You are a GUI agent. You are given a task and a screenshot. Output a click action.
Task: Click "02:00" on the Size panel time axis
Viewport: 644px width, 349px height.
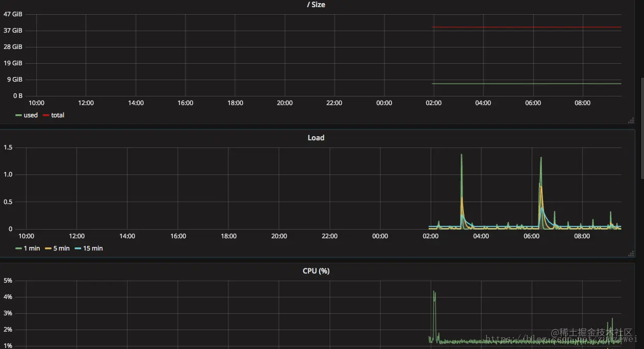(433, 103)
